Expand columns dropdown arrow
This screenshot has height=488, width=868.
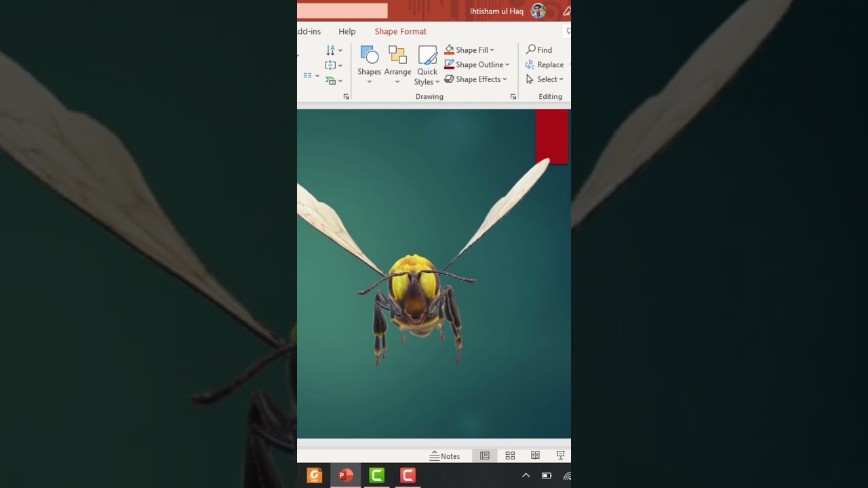tap(317, 76)
